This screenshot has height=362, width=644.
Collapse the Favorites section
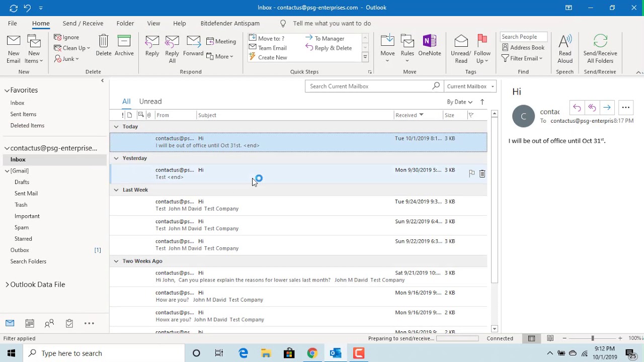point(7,90)
